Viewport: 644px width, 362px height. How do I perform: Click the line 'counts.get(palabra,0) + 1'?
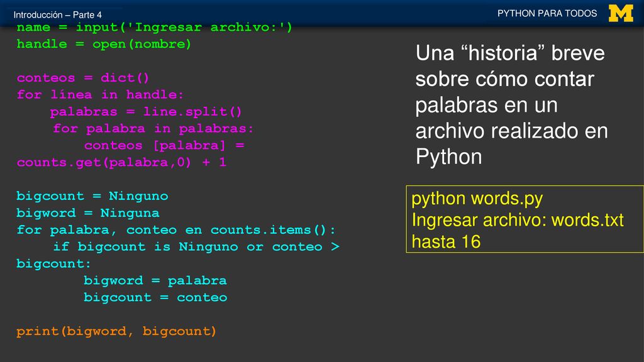(x=121, y=162)
